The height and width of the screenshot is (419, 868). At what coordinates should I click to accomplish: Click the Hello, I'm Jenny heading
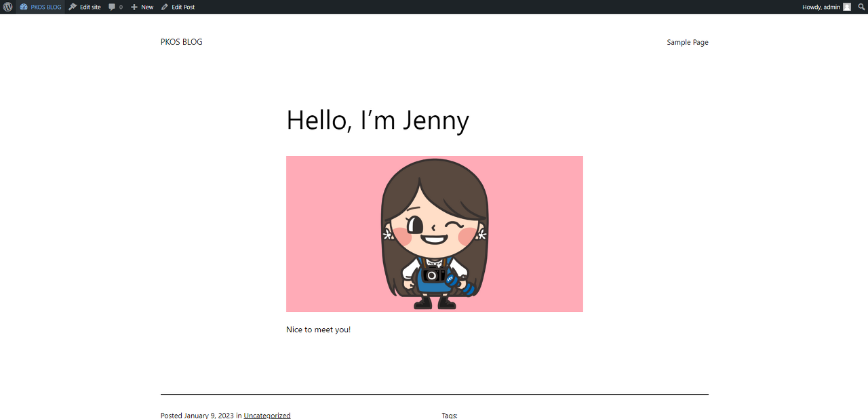(x=378, y=121)
